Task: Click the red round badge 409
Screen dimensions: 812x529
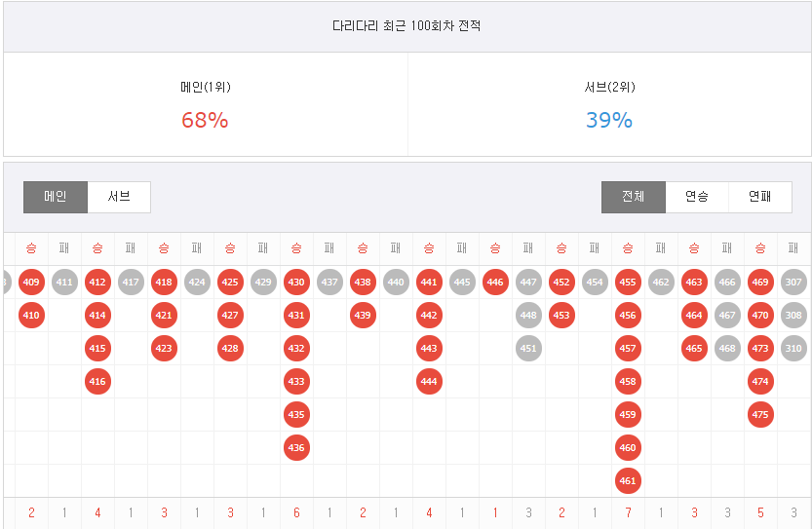Action: click(31, 283)
